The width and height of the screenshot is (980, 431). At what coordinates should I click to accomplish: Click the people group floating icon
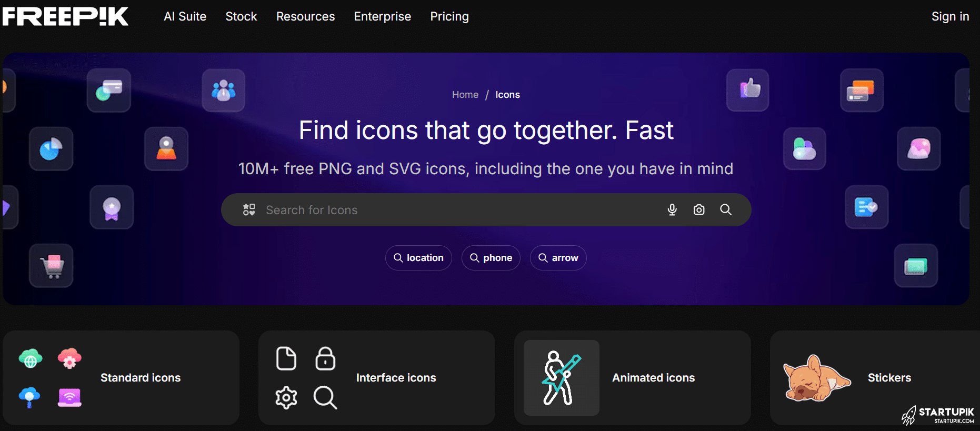224,91
